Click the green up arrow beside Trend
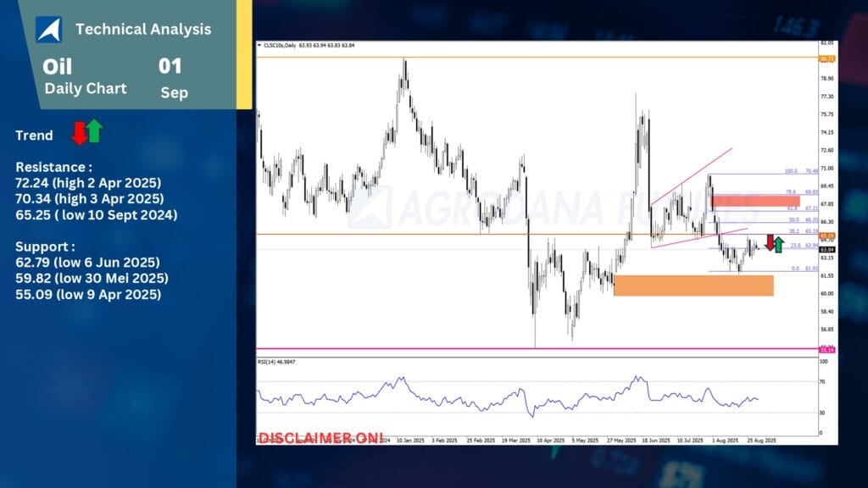The width and height of the screenshot is (868, 488). click(x=94, y=131)
